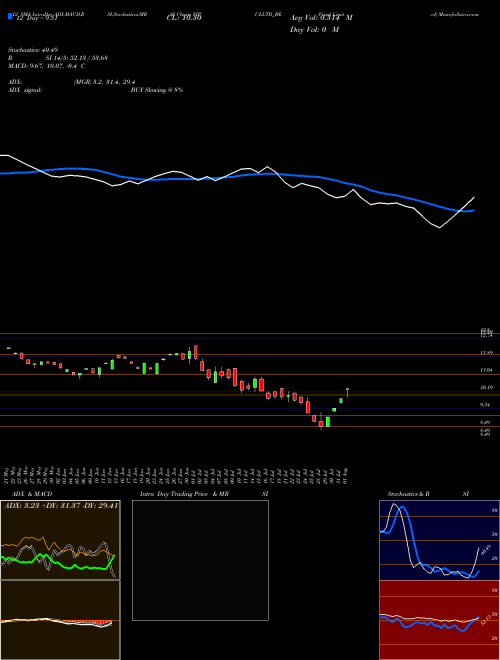Click the last candlestick labeled 01 Aug

click(x=347, y=392)
